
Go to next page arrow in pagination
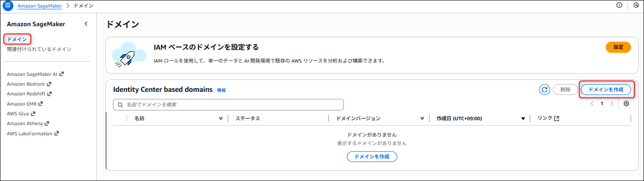coord(612,104)
